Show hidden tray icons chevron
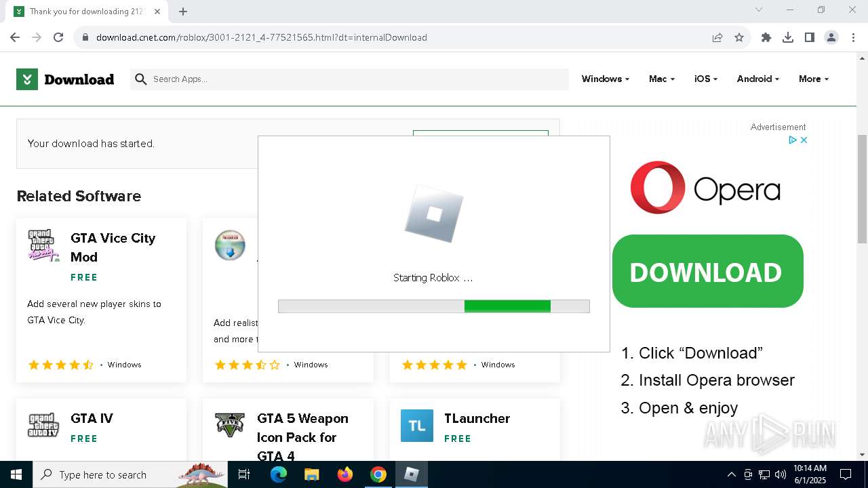This screenshot has height=488, width=868. point(731,474)
